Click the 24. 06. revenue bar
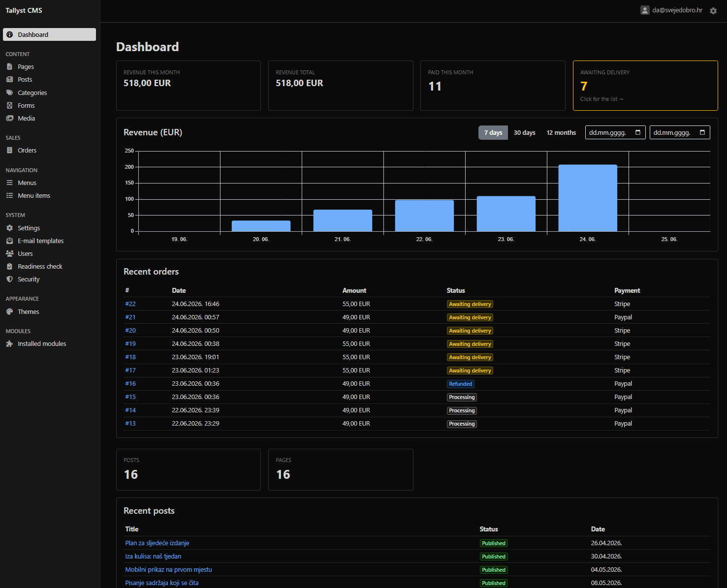727x588 pixels. pyautogui.click(x=588, y=198)
